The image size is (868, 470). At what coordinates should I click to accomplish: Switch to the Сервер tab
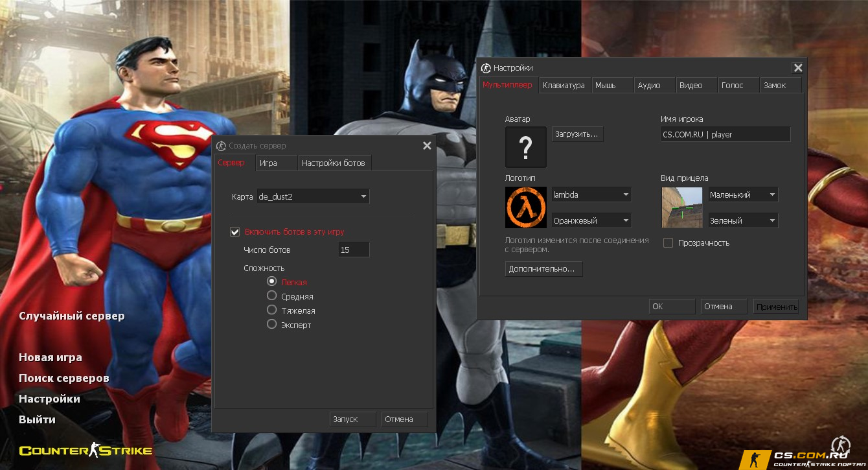234,163
